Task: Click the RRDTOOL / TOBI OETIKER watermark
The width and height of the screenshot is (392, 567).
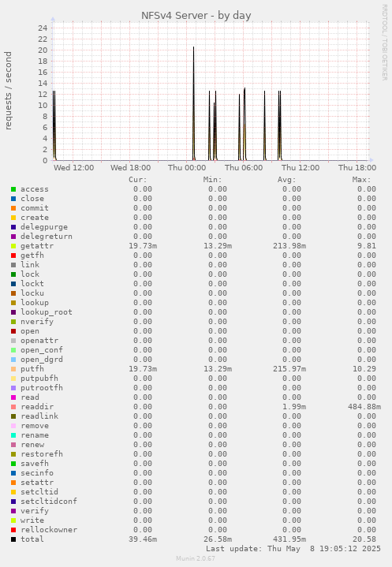Action: tap(384, 43)
